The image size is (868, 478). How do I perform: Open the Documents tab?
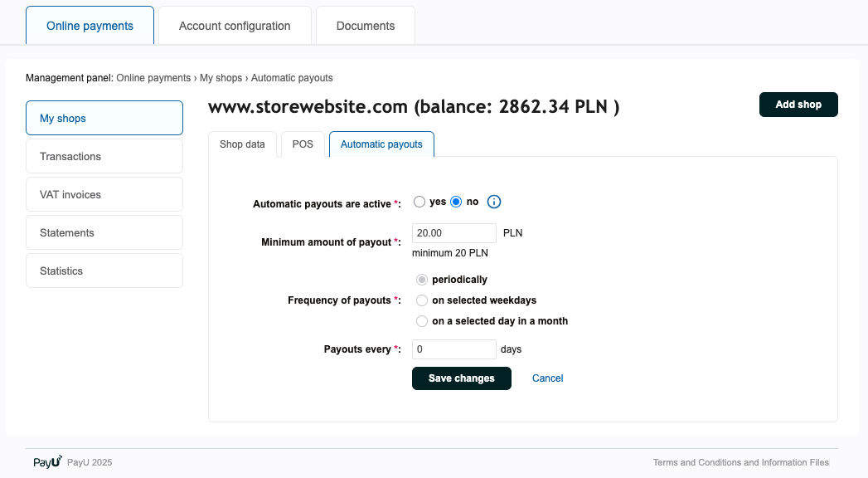365,26
